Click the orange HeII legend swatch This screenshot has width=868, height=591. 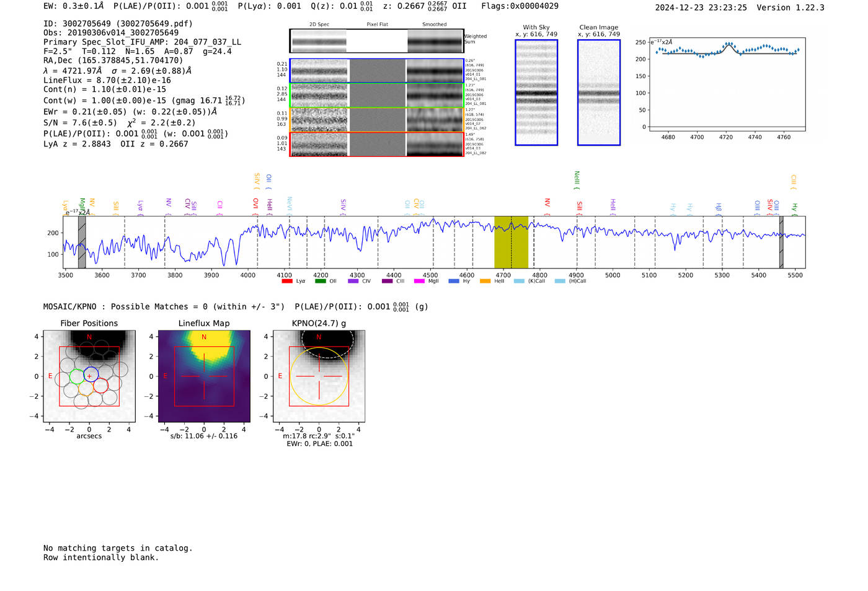(x=485, y=282)
